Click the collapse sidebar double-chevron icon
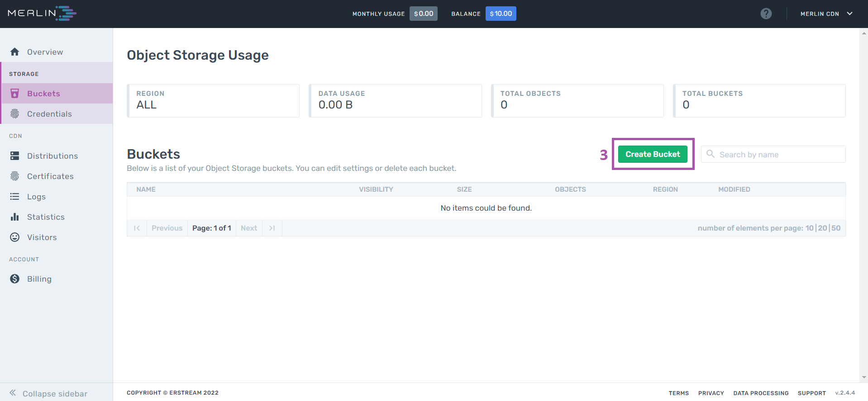Screen dimensions: 868x401 pyautogui.click(x=13, y=393)
